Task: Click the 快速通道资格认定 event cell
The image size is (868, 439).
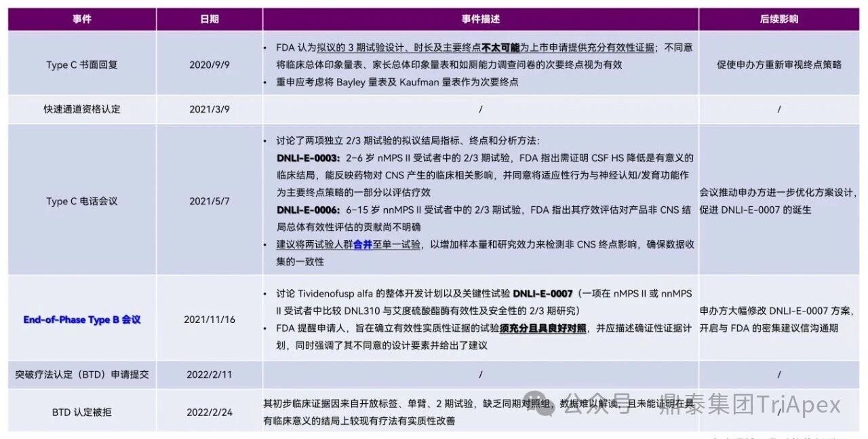Action: pos(82,109)
